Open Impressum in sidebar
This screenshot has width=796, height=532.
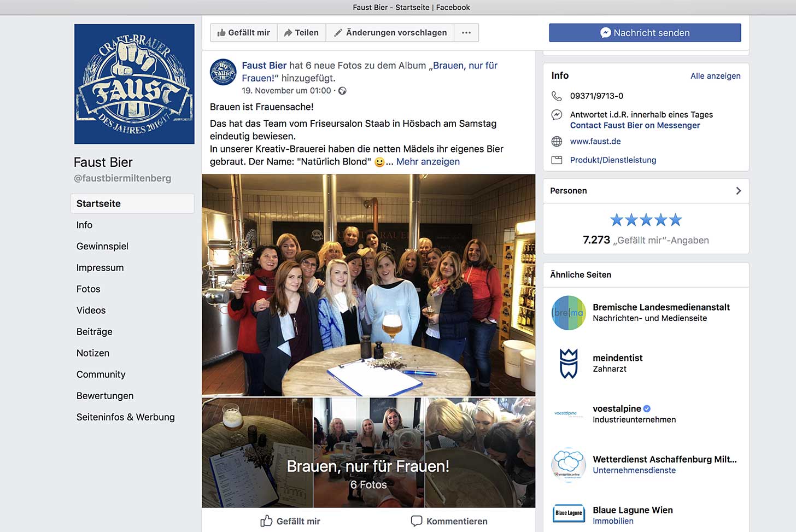(100, 267)
